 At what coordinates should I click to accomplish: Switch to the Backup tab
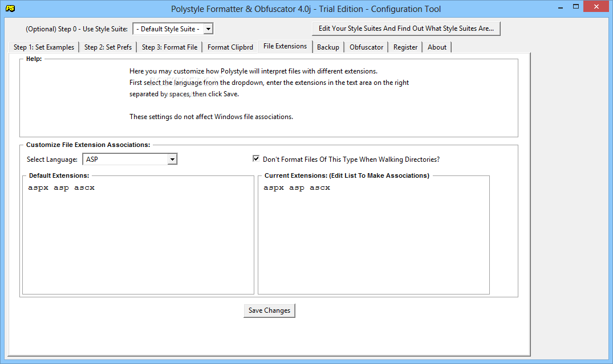coord(328,47)
